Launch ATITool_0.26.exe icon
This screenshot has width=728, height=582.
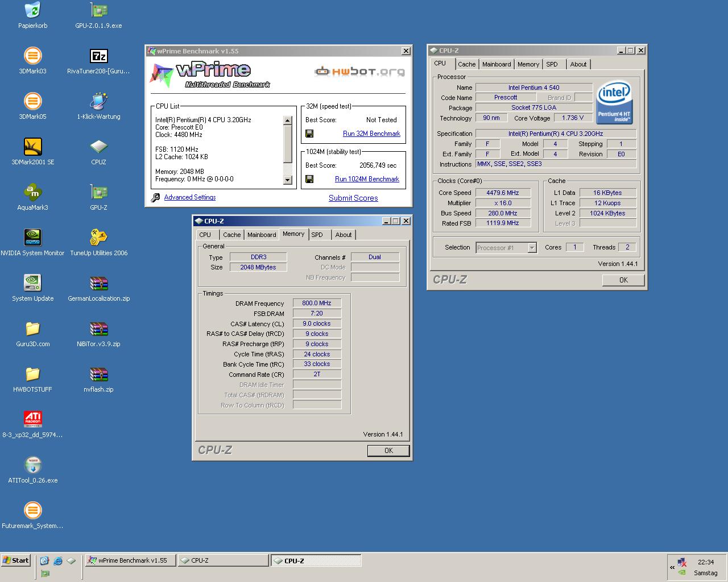tap(32, 465)
